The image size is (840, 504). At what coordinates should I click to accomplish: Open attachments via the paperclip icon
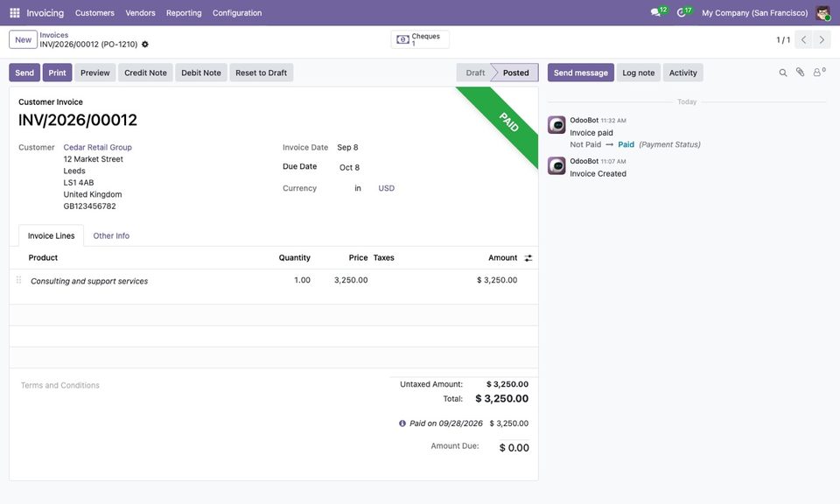point(800,73)
